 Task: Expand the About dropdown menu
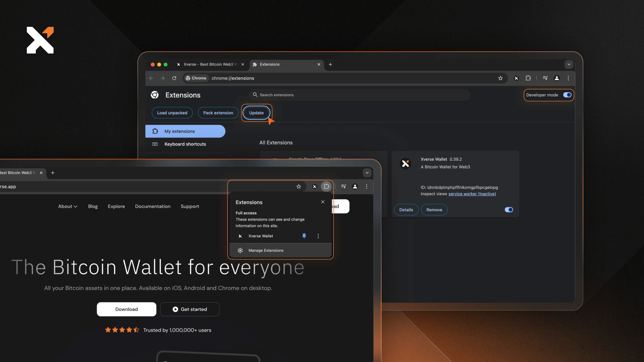pyautogui.click(x=68, y=206)
